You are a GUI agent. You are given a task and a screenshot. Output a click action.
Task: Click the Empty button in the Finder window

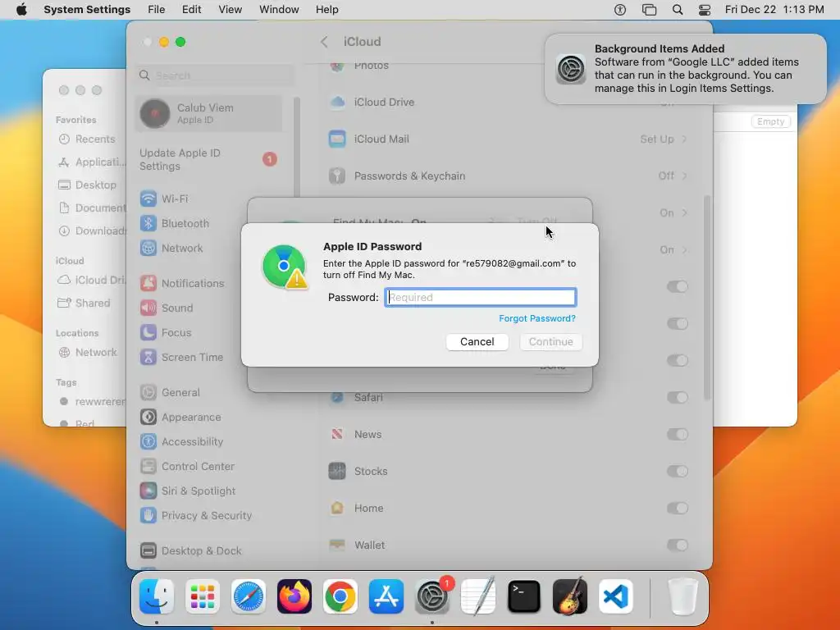pos(770,121)
